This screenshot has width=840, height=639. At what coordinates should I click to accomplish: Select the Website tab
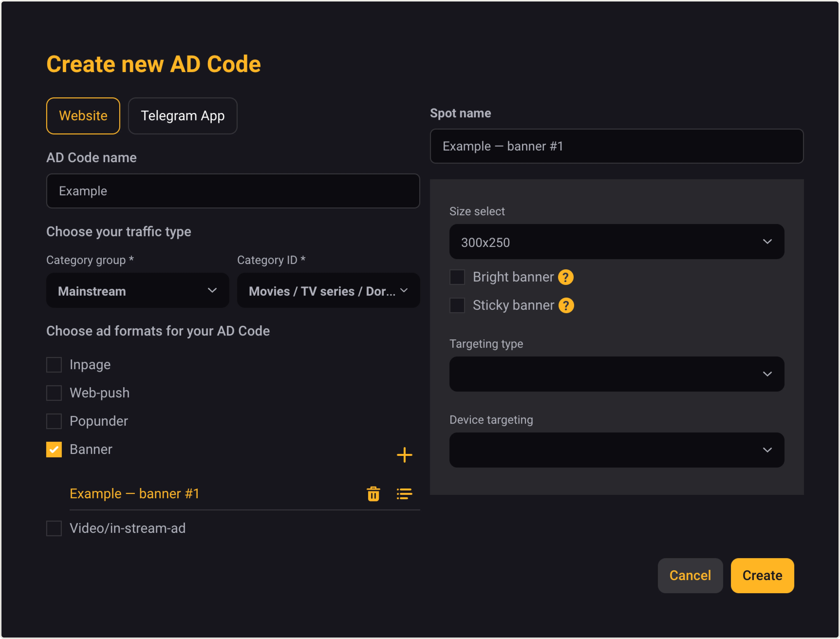83,116
